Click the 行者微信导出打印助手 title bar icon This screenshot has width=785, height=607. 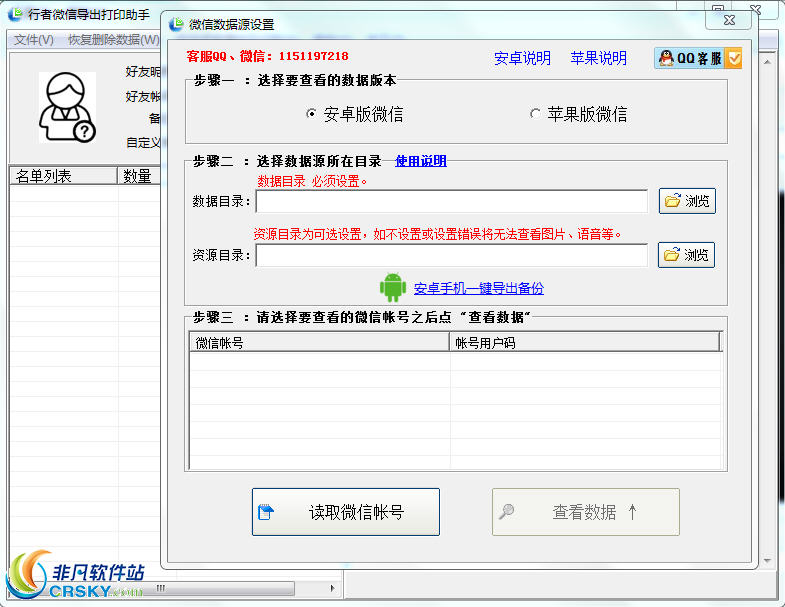[x=16, y=14]
